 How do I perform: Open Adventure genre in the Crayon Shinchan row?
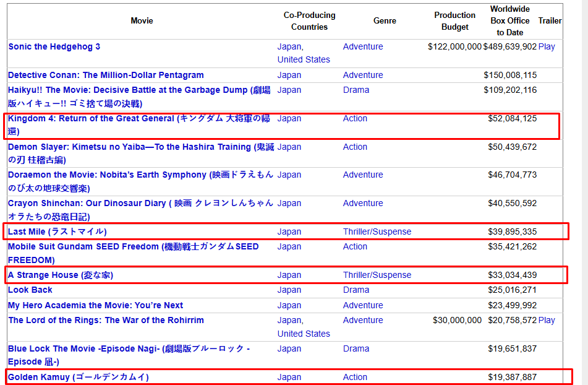coord(363,204)
